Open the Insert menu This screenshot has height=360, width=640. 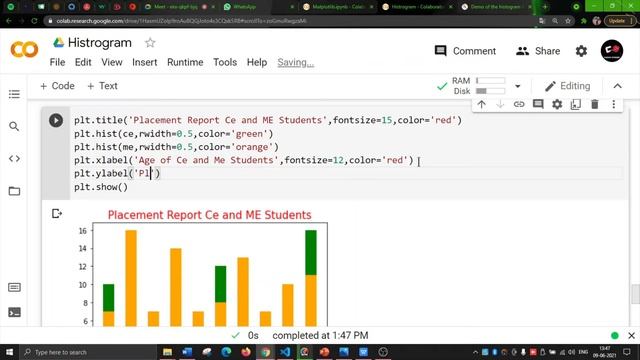(x=144, y=62)
